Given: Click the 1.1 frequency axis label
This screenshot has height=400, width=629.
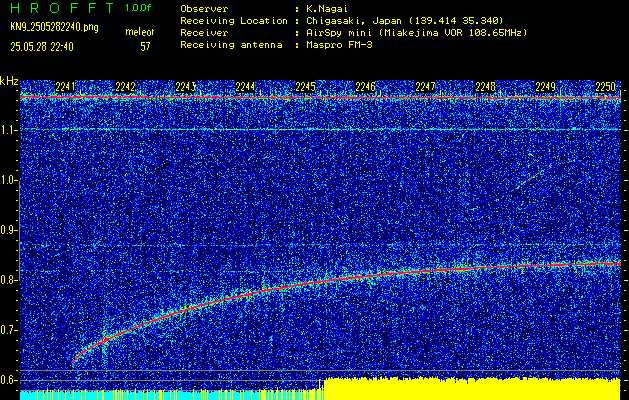Looking at the screenshot, I should tap(9, 130).
